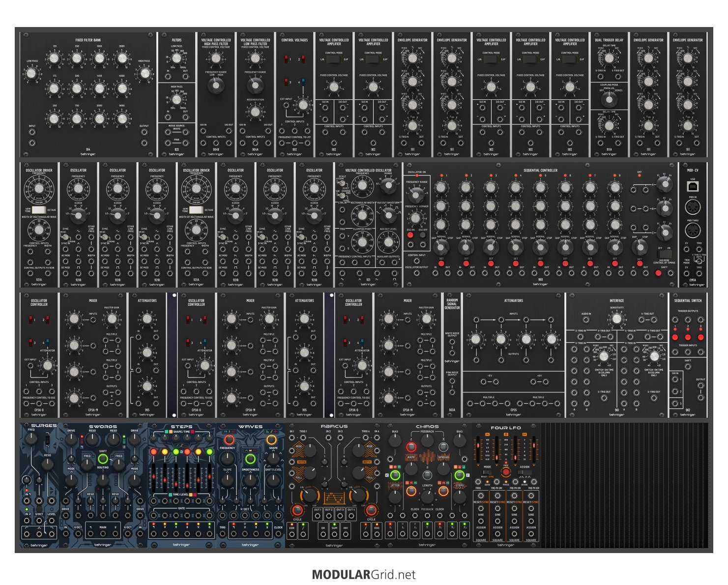Click Frequency Range knob on High Pass Filter 904B
Screen dimensions: 728x585
215,87
